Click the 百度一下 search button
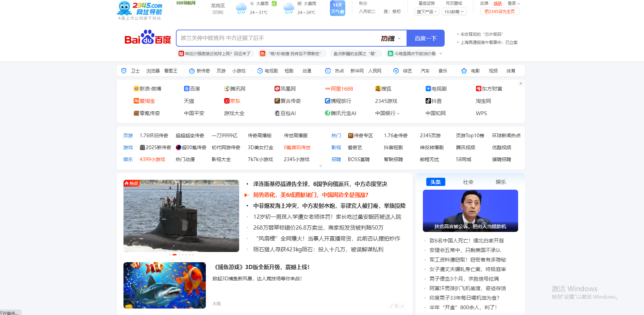This screenshot has height=315, width=644. pyautogui.click(x=425, y=38)
